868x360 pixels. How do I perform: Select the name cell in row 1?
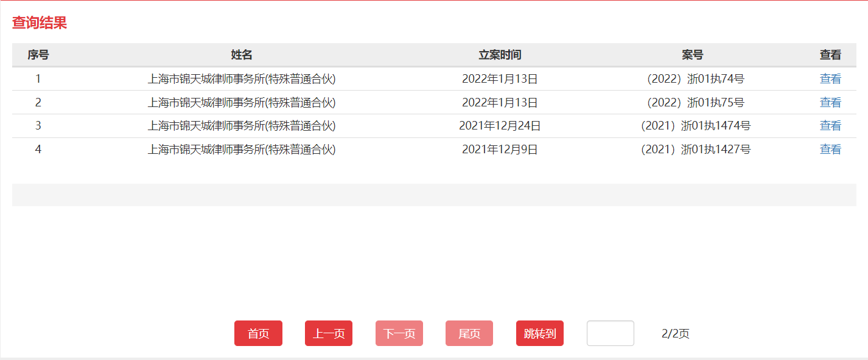pyautogui.click(x=242, y=78)
